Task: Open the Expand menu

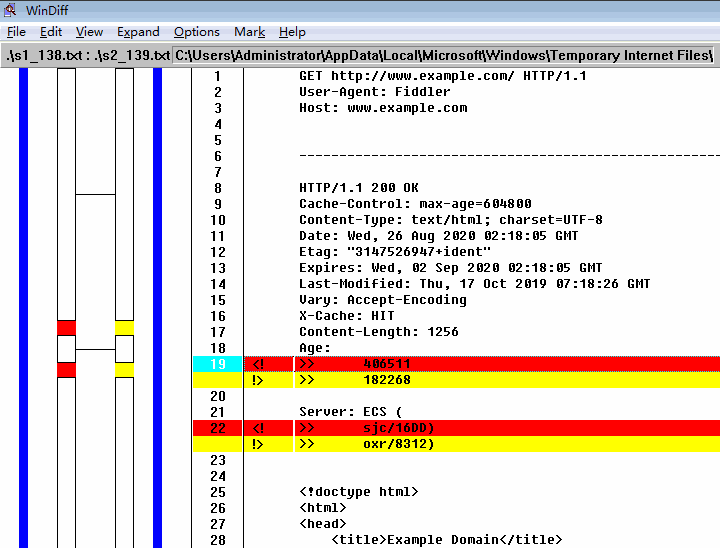Action: (x=138, y=32)
